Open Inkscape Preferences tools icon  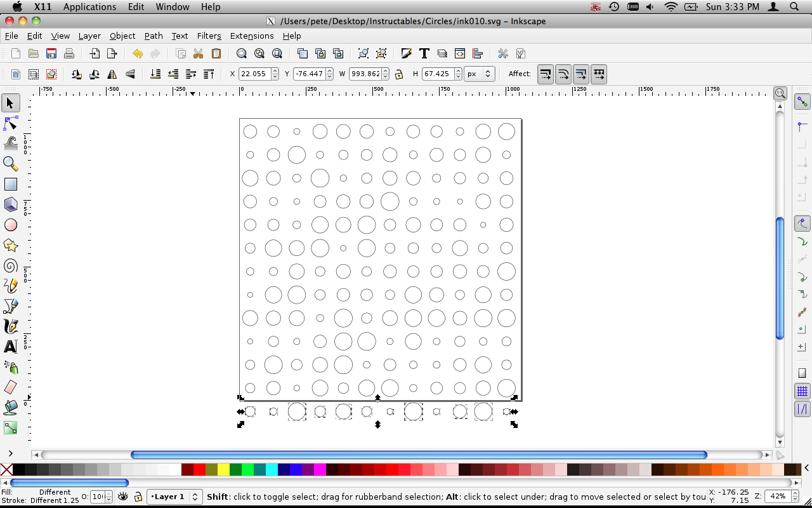[502, 53]
